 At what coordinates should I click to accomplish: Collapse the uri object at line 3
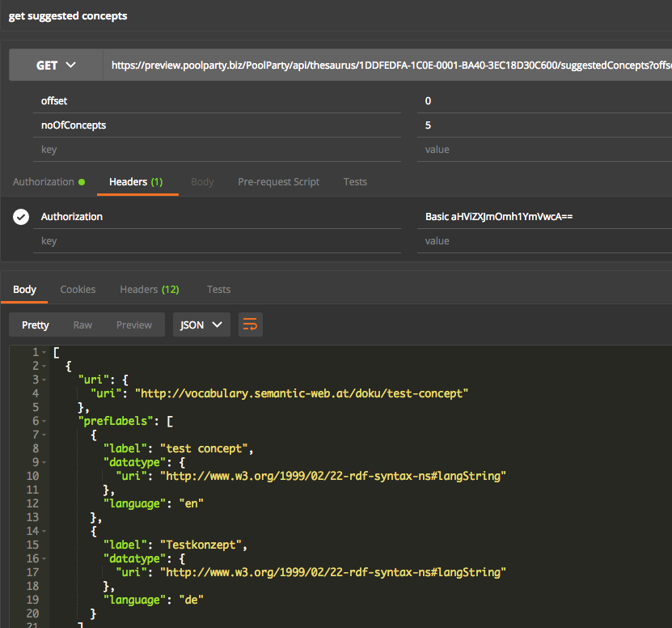point(44,380)
